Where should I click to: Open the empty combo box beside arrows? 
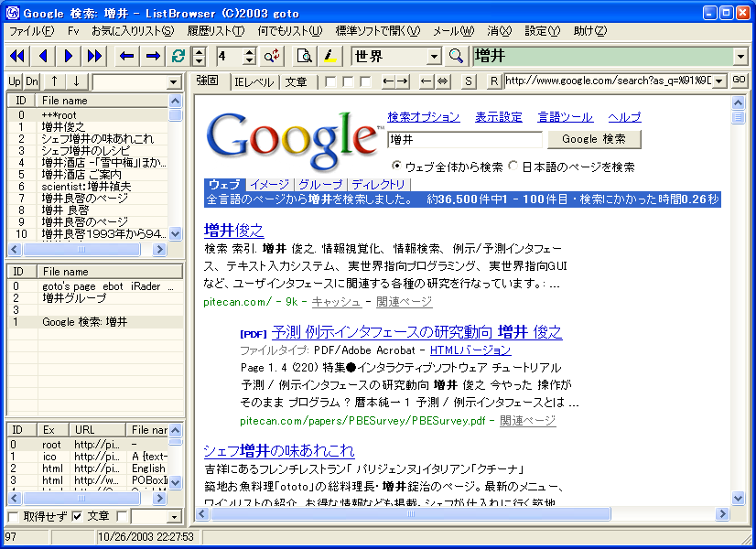(174, 82)
